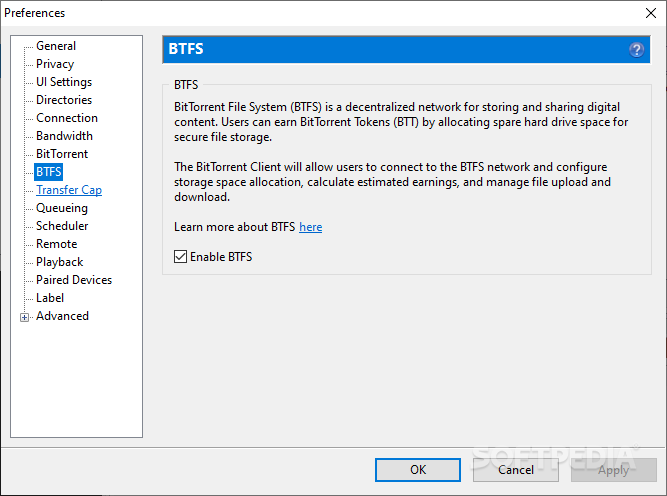Image resolution: width=667 pixels, height=496 pixels.
Task: Open the BTFS help question mark icon
Action: click(x=636, y=50)
